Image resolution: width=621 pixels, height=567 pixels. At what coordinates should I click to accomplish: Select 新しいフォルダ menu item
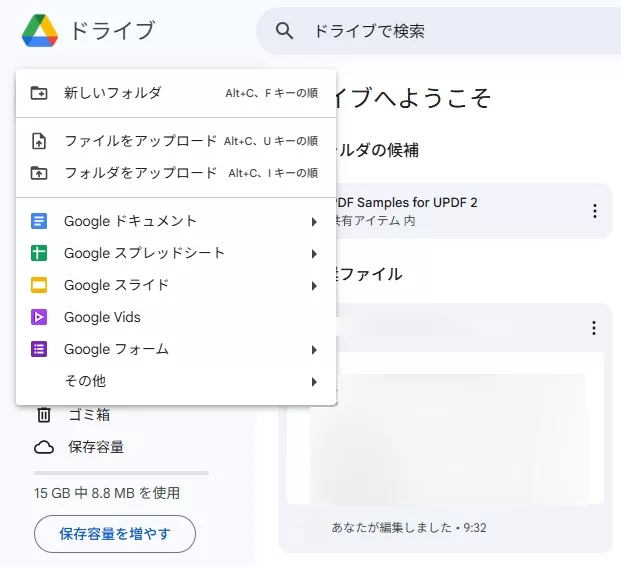pyautogui.click(x=176, y=93)
